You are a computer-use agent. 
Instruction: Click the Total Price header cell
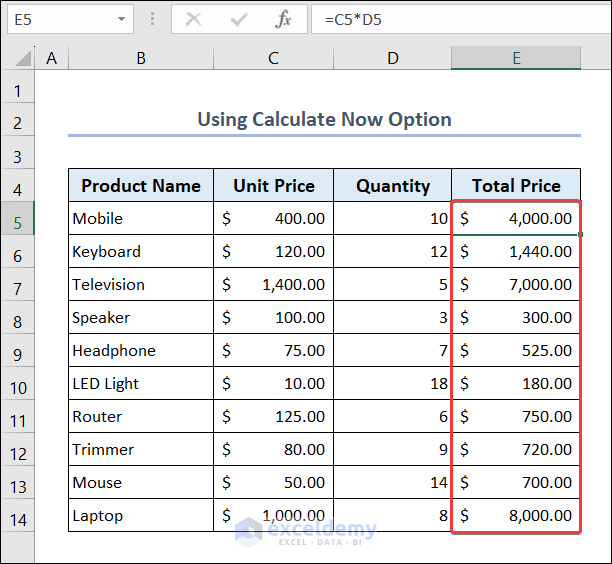tap(516, 185)
